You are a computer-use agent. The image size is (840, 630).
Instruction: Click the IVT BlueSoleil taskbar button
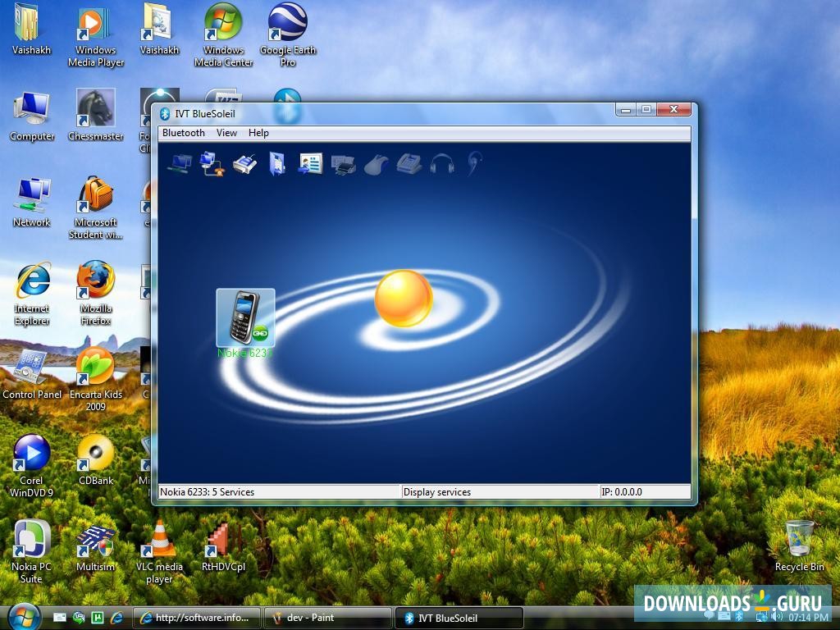459,618
